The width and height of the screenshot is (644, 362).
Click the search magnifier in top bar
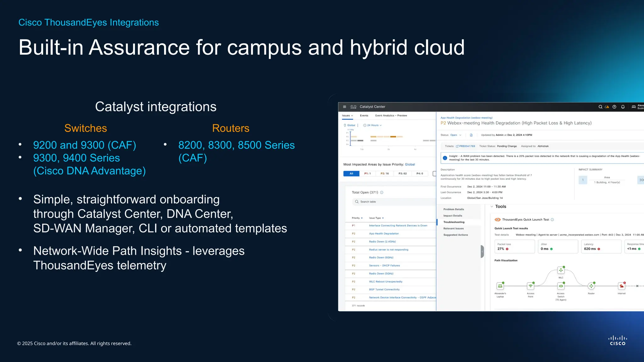pos(600,107)
